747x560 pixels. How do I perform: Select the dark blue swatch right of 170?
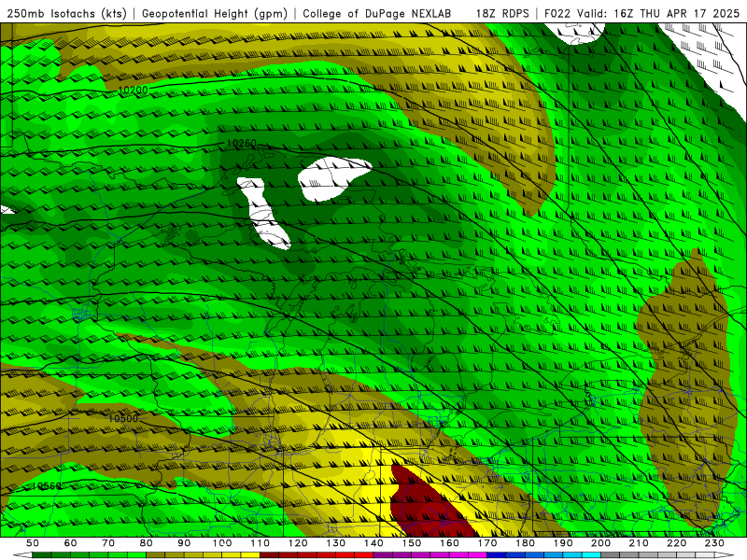click(x=497, y=555)
